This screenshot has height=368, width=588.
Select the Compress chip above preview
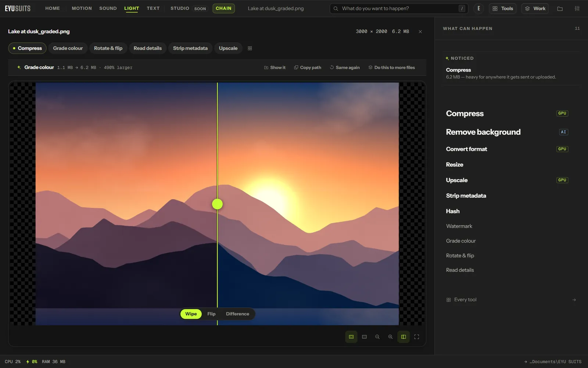point(27,48)
